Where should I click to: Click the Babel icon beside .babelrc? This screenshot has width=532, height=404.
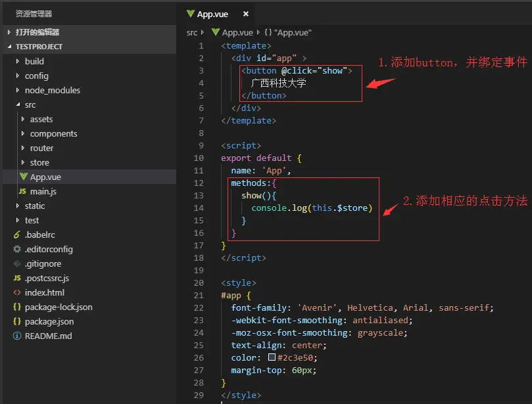click(x=16, y=235)
